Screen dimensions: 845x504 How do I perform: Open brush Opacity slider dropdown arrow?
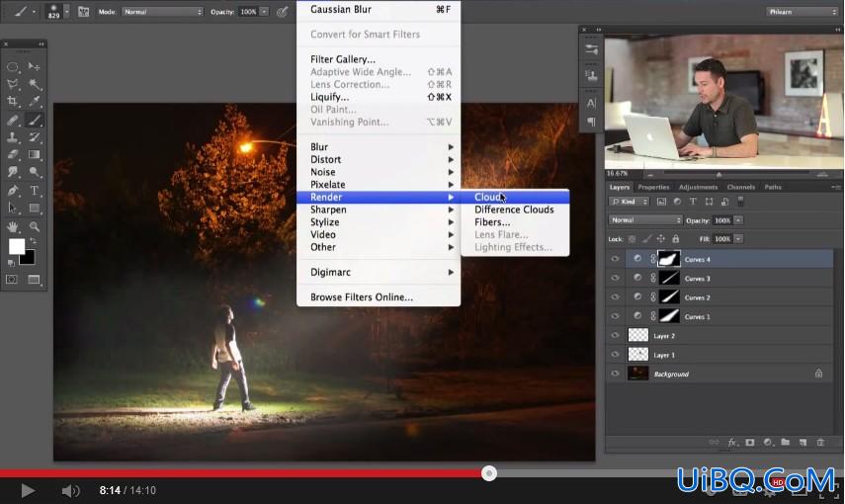click(x=264, y=11)
